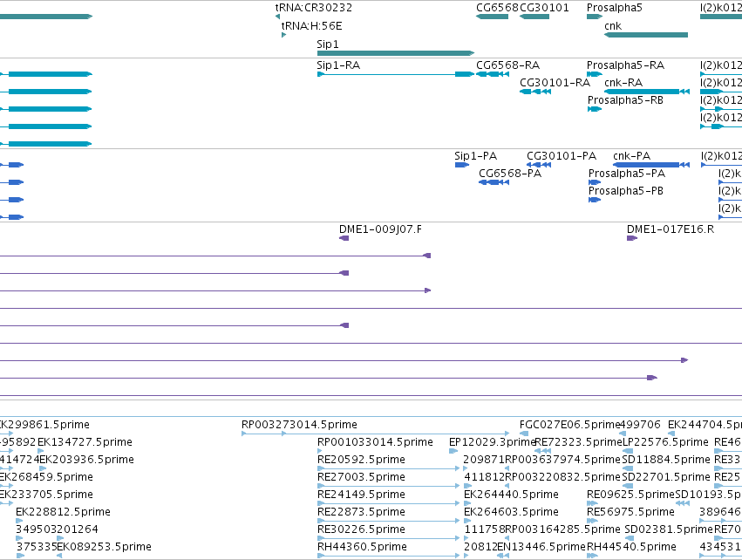Viewport: 742px width, 560px height.
Task: Select the tRNA:CR30232 gene label
Action: click(313, 8)
